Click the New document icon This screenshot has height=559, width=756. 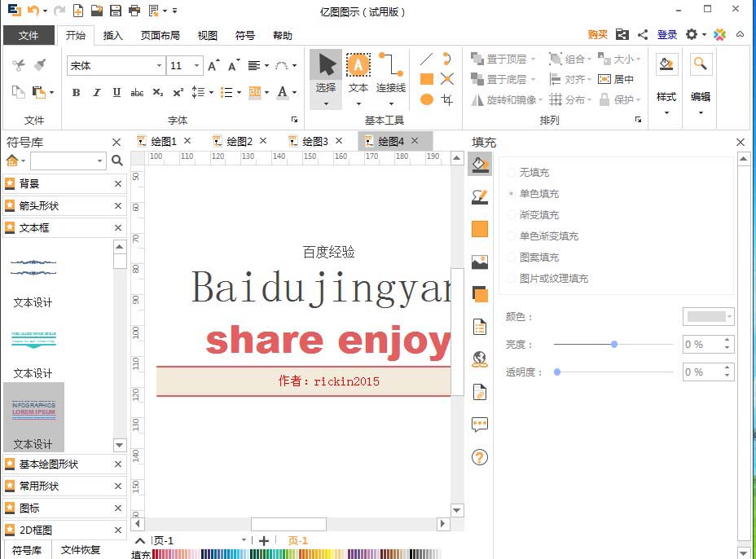77,10
